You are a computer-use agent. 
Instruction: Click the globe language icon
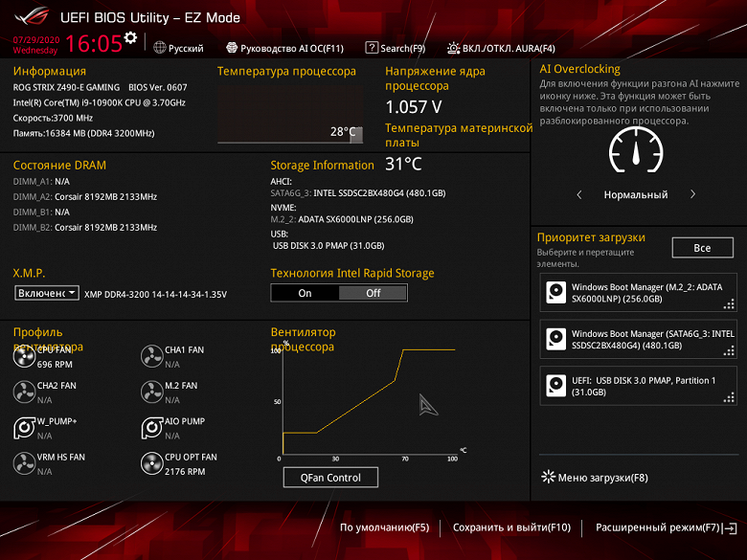pyautogui.click(x=160, y=48)
